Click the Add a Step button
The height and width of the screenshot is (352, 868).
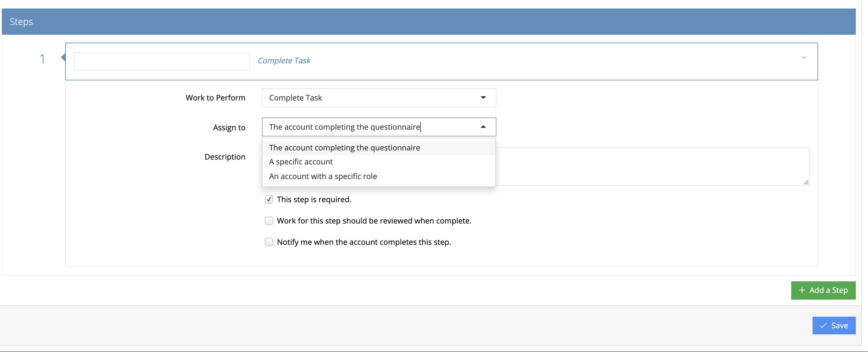click(x=823, y=290)
